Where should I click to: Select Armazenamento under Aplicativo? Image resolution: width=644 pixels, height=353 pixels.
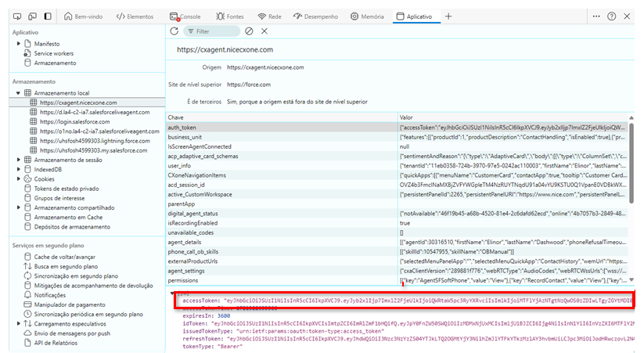point(55,63)
